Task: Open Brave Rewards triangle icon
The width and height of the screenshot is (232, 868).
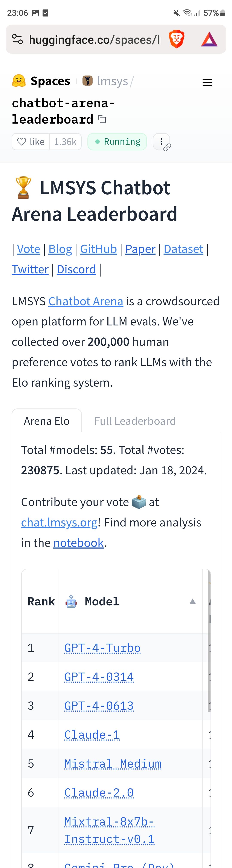Action: 209,39
